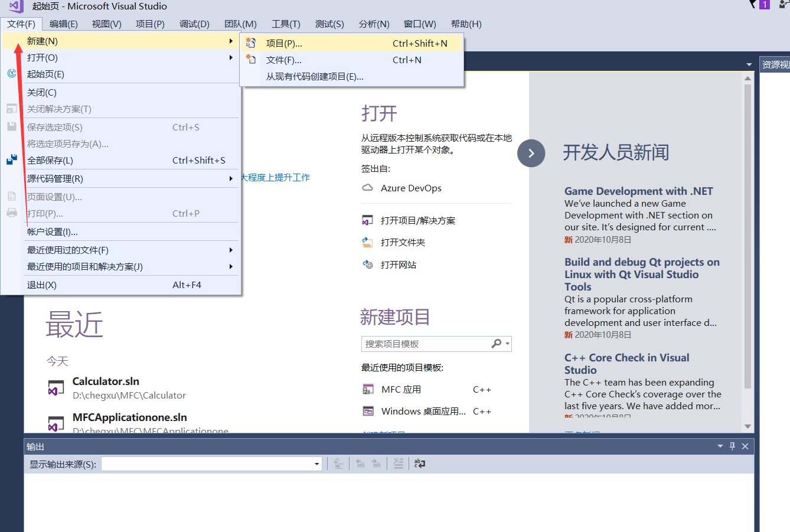
Task: Click the folder icon next to 打开文件夹
Action: (367, 242)
